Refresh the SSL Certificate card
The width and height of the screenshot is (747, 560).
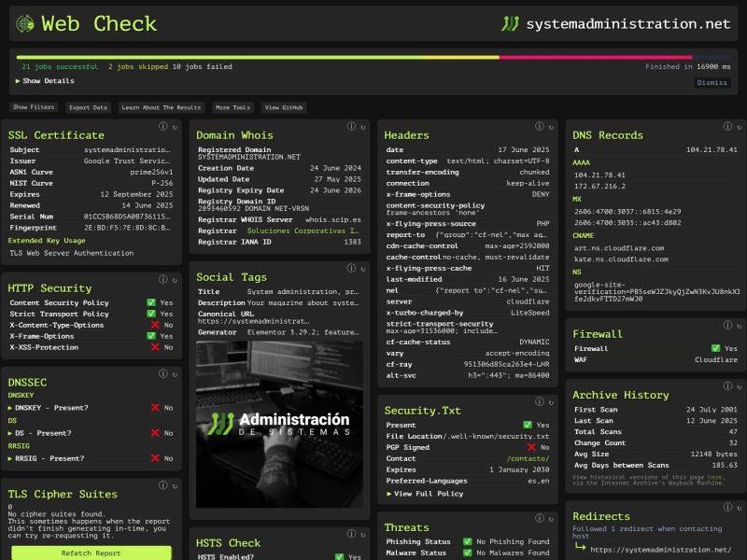point(175,127)
